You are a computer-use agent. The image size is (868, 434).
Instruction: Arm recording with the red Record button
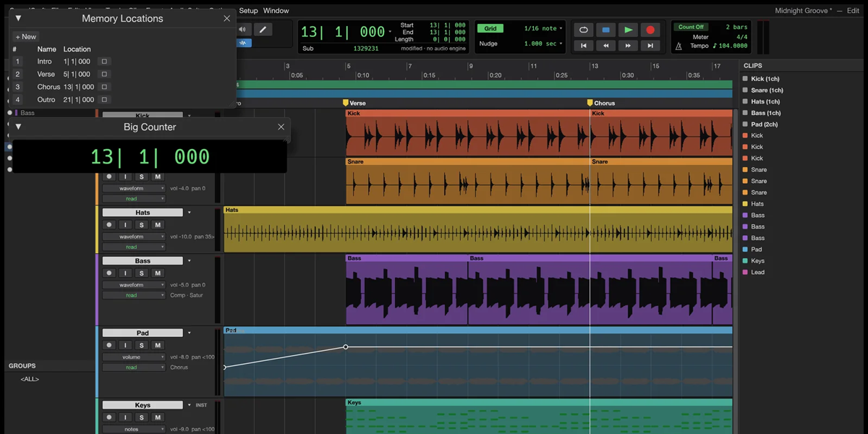tap(650, 30)
